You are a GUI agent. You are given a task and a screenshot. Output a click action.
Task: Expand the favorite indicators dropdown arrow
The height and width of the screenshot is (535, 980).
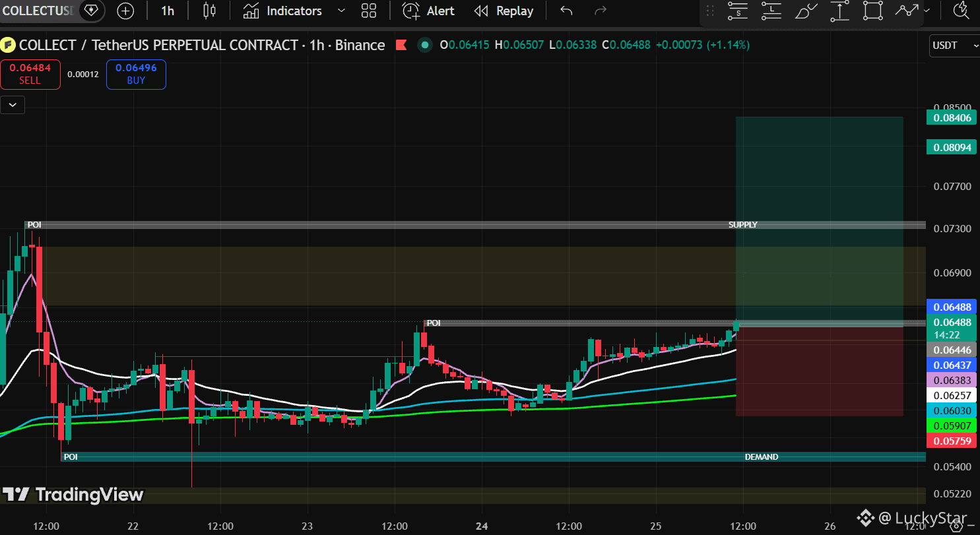coord(341,11)
